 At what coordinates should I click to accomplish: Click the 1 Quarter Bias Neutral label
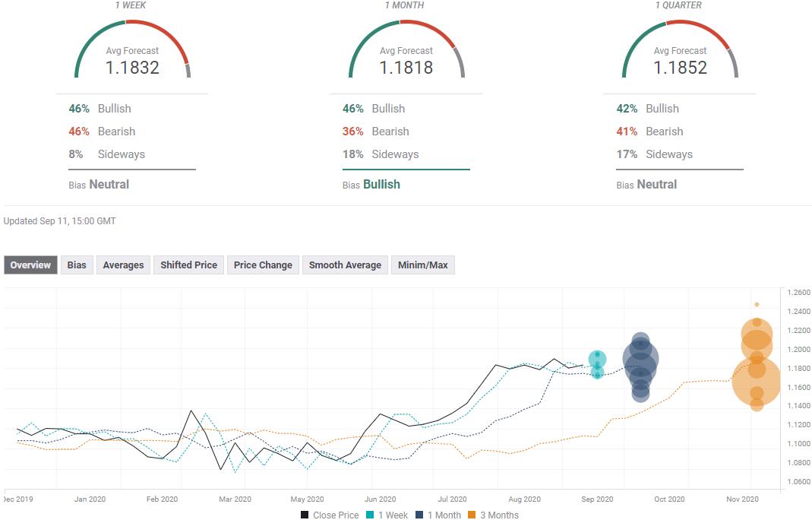(x=647, y=185)
